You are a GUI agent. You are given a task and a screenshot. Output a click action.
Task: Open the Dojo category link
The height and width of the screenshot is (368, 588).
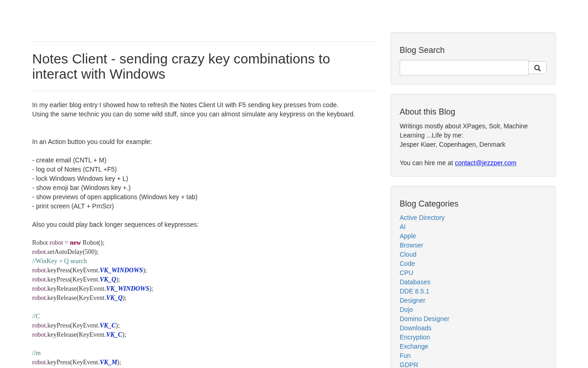(x=407, y=310)
